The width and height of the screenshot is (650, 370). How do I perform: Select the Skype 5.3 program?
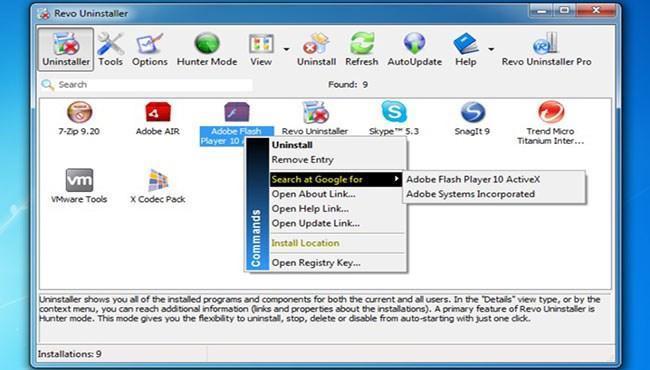[394, 118]
